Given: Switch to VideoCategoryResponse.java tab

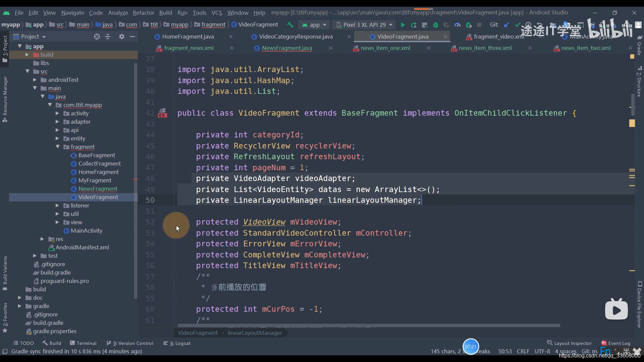Looking at the screenshot, I should pyautogui.click(x=296, y=37).
